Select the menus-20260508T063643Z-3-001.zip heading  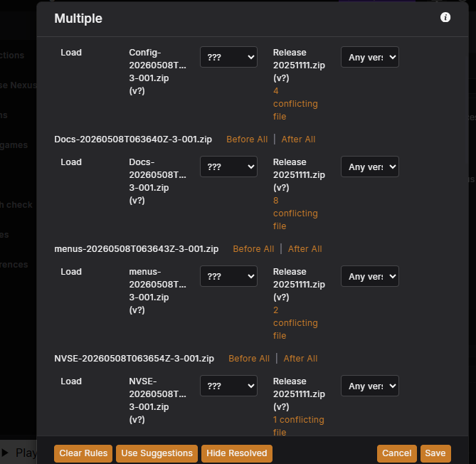tap(137, 248)
